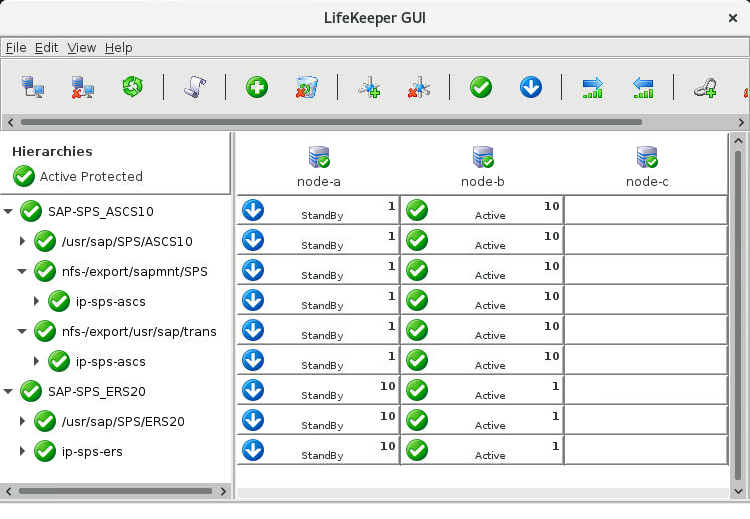Image resolution: width=750 pixels, height=519 pixels.
Task: Click the status grid vertical scrollbar thumb
Action: (x=738, y=315)
